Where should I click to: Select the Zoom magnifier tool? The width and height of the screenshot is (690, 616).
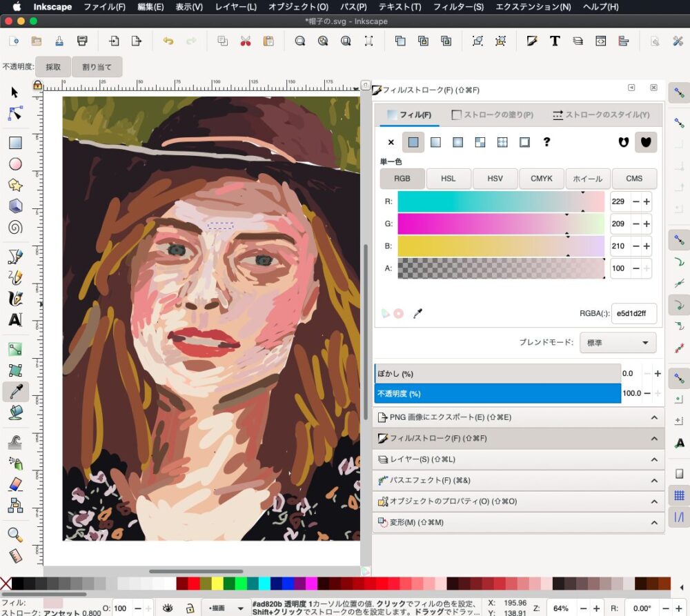(15, 534)
